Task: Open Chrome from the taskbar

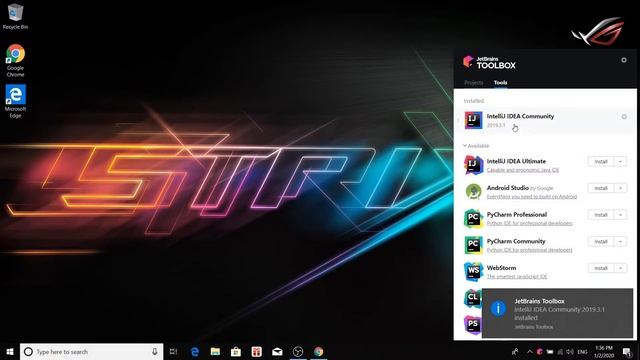Action: (318, 351)
